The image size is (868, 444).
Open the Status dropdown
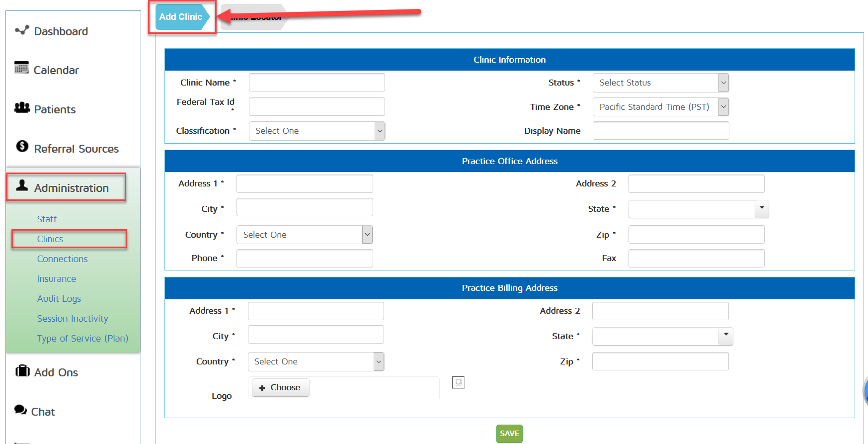point(660,83)
